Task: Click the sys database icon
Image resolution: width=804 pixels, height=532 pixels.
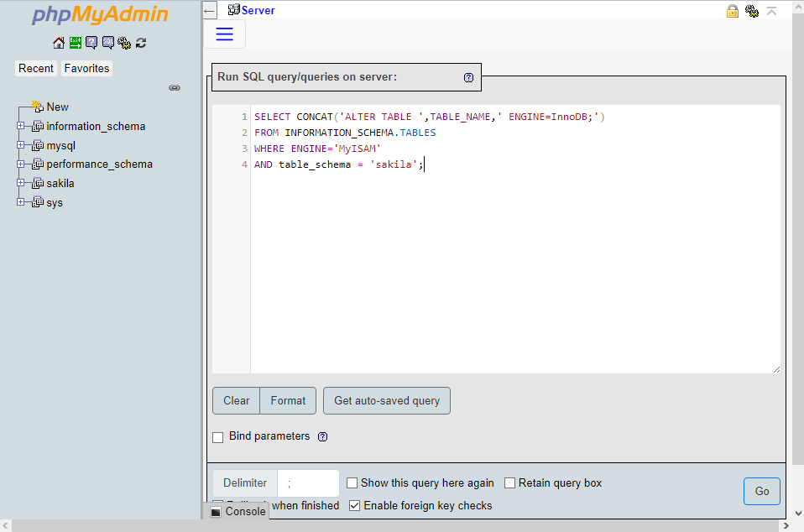Action: point(38,202)
